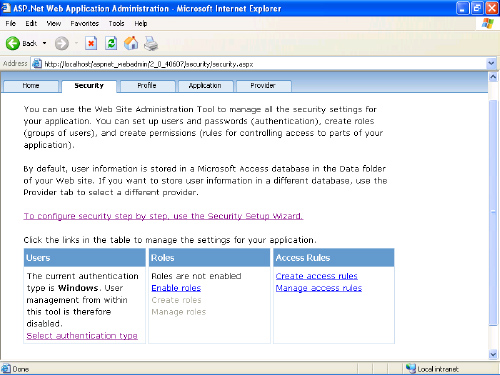Open the Back history dropdown arrow
500x375 pixels.
tap(44, 43)
